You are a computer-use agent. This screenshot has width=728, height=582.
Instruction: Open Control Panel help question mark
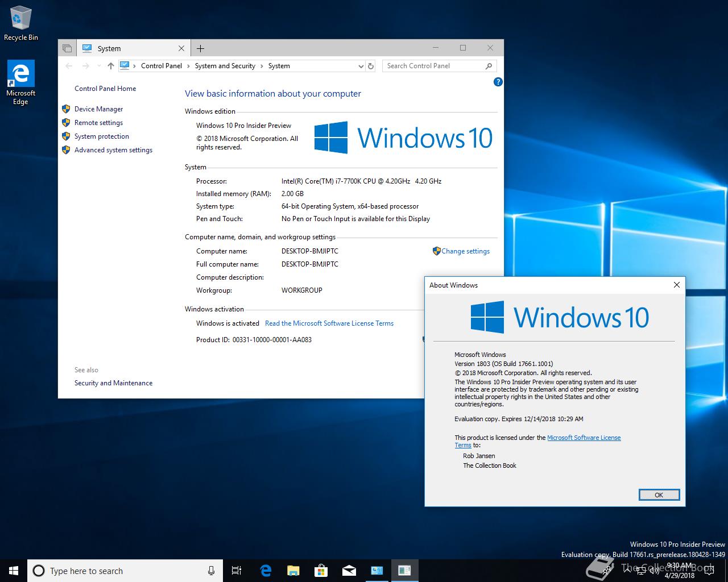click(498, 82)
